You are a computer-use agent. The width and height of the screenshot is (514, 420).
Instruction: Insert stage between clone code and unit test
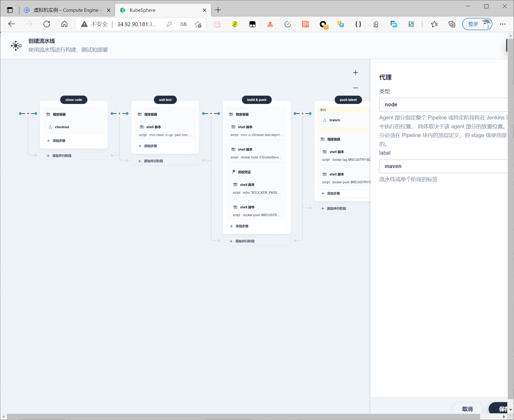[x=119, y=114]
